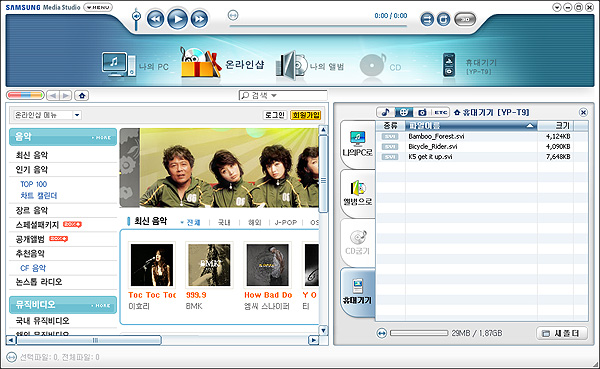This screenshot has width=600, height=369.
Task: Click MORE in the 음악 header
Action: pos(101,137)
